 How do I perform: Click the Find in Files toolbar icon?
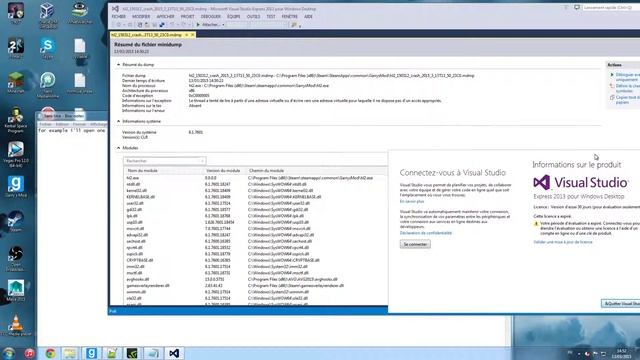tap(293, 25)
